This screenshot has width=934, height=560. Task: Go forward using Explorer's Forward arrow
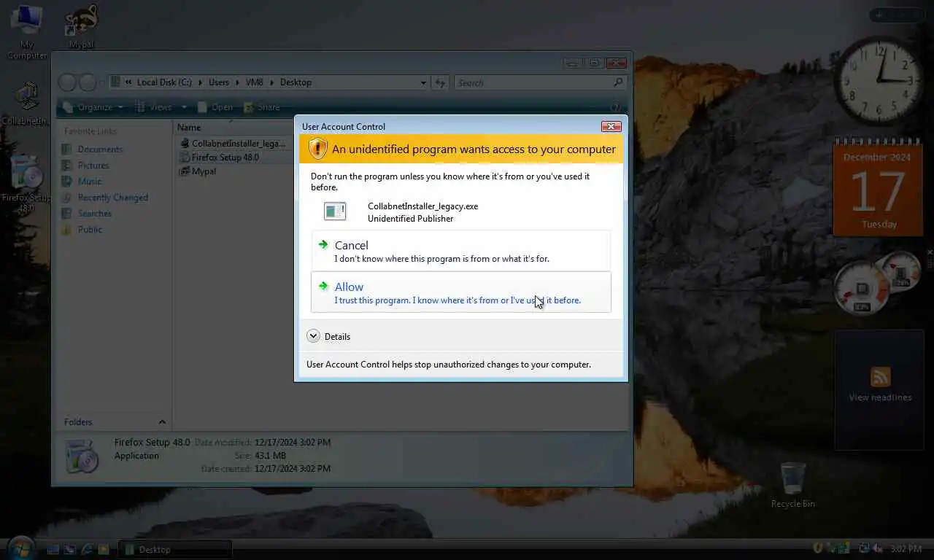pos(88,82)
